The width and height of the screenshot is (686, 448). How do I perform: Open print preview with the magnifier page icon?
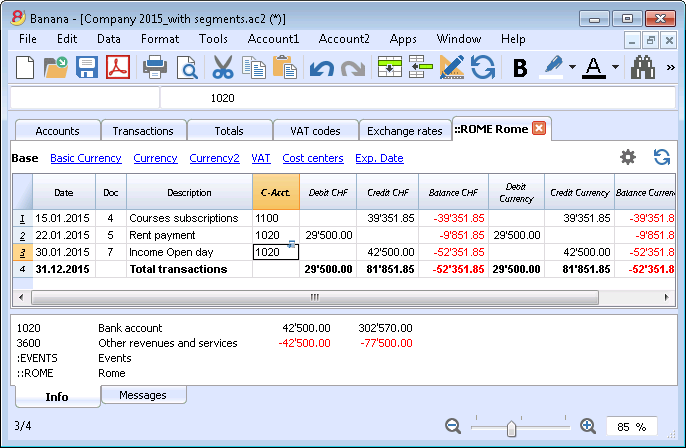coord(187,68)
